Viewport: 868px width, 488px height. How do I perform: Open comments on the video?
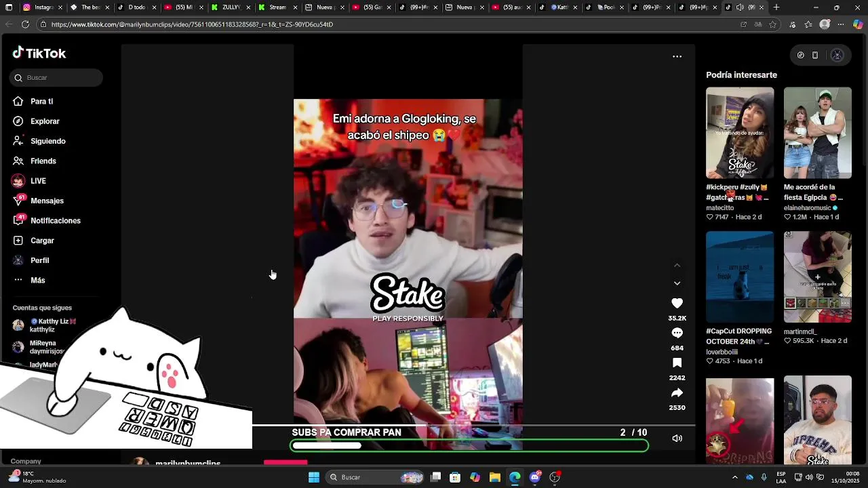click(x=677, y=333)
